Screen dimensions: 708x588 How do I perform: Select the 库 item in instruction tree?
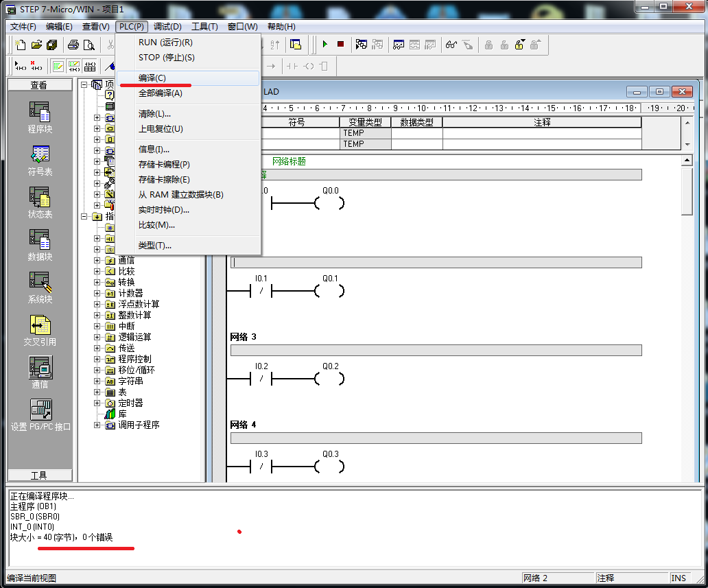pyautogui.click(x=122, y=414)
